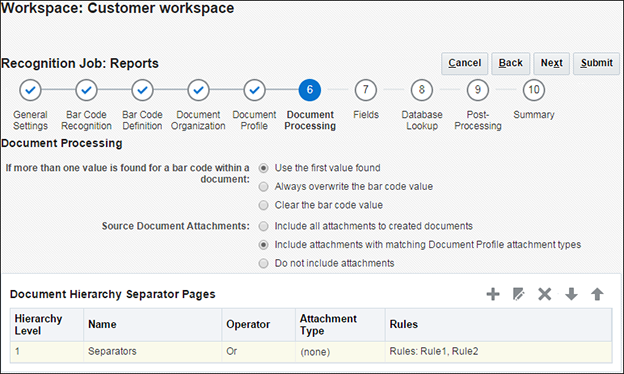Click the Cancel button

pyautogui.click(x=464, y=63)
